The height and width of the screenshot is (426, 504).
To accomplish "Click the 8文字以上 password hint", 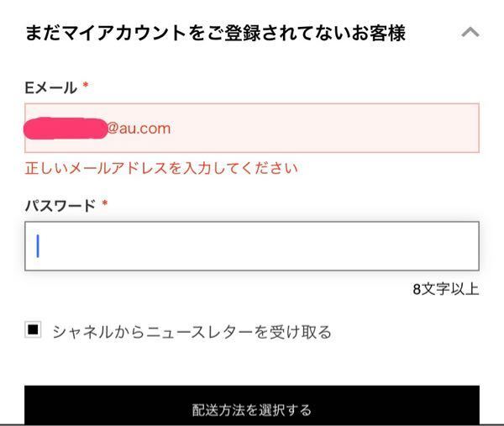I will (x=446, y=289).
